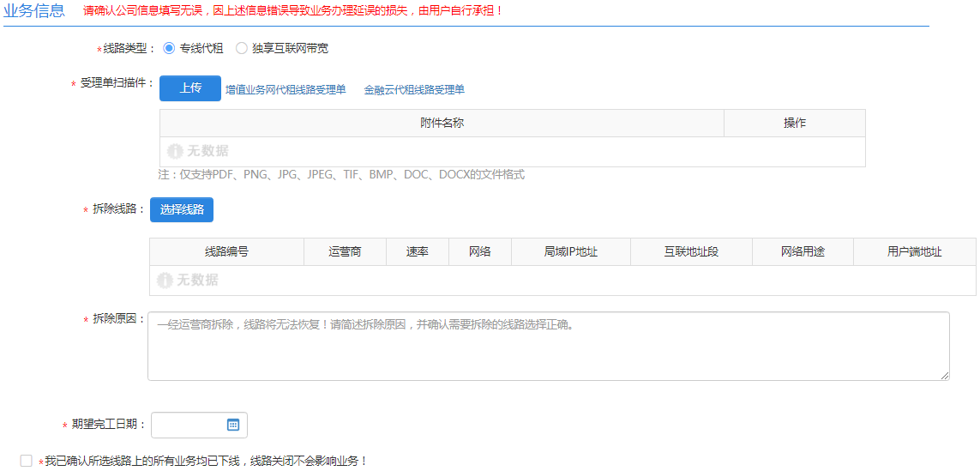Viewport: 980px width, 471px height.
Task: Select the 独享互联网带宽 radio option
Action: click(241, 48)
